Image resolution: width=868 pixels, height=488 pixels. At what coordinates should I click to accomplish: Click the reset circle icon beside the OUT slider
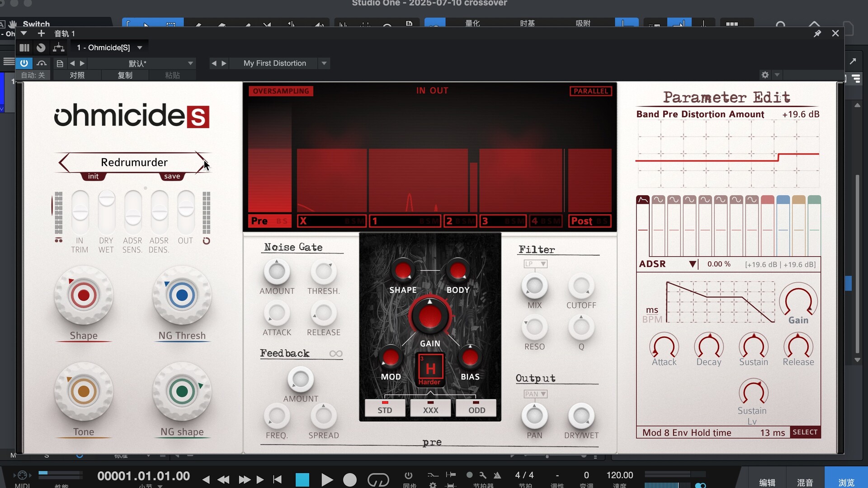point(206,241)
